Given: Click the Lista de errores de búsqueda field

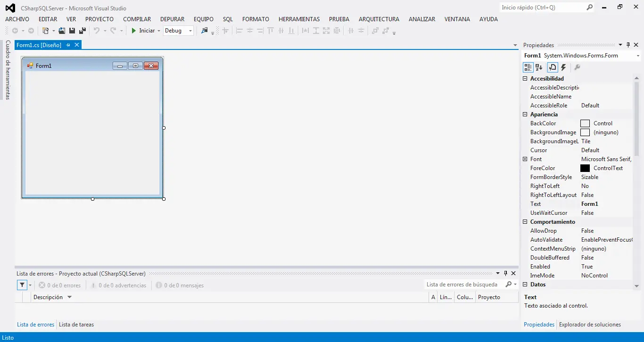Looking at the screenshot, I should pos(464,285).
